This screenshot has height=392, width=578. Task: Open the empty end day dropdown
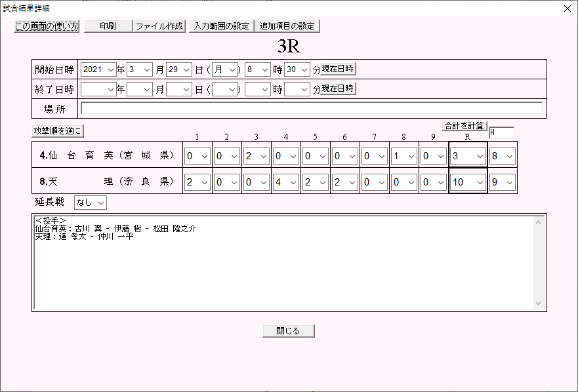(179, 89)
